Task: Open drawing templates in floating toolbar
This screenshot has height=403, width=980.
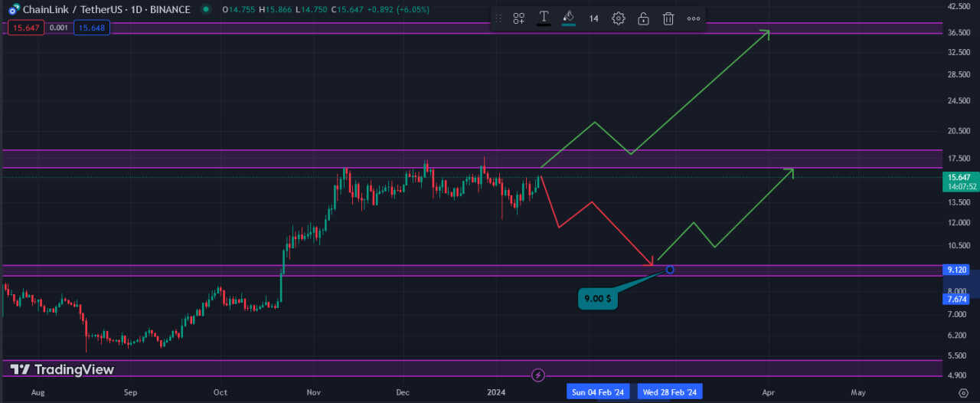Action: [518, 18]
